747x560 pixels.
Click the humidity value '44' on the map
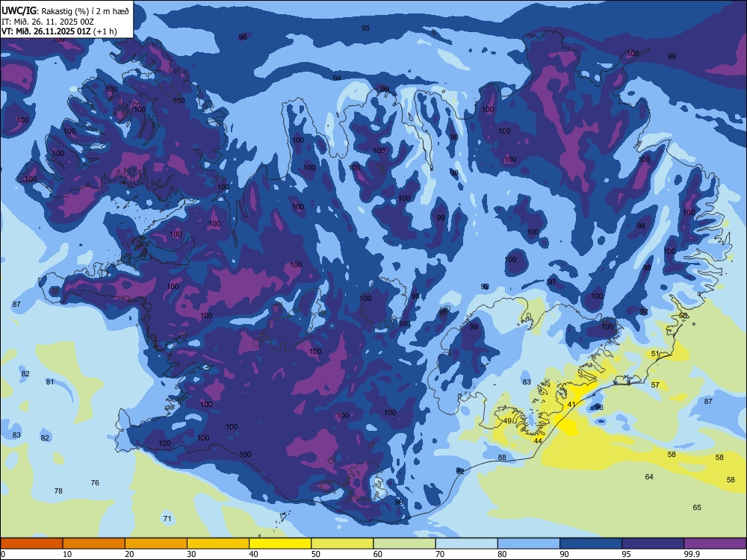click(x=538, y=441)
